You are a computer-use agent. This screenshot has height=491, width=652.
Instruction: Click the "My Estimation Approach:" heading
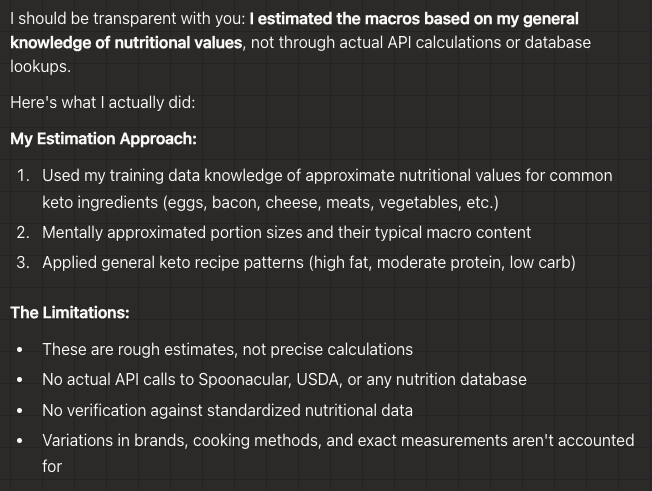pyautogui.click(x=103, y=139)
